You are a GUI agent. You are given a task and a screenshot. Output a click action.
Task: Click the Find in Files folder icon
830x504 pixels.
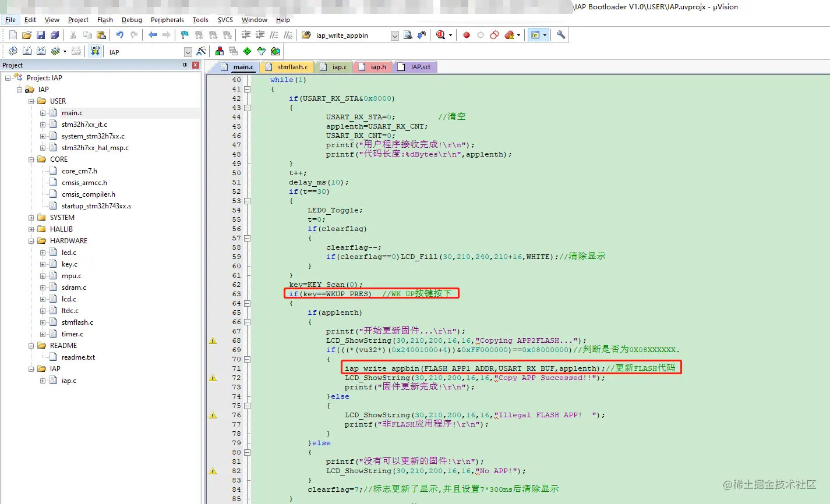tap(306, 35)
